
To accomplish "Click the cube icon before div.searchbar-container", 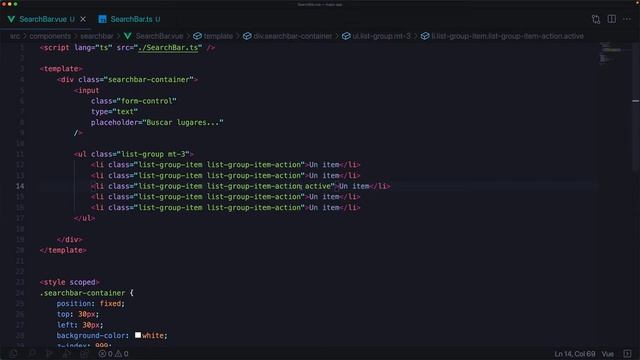I will (x=247, y=36).
